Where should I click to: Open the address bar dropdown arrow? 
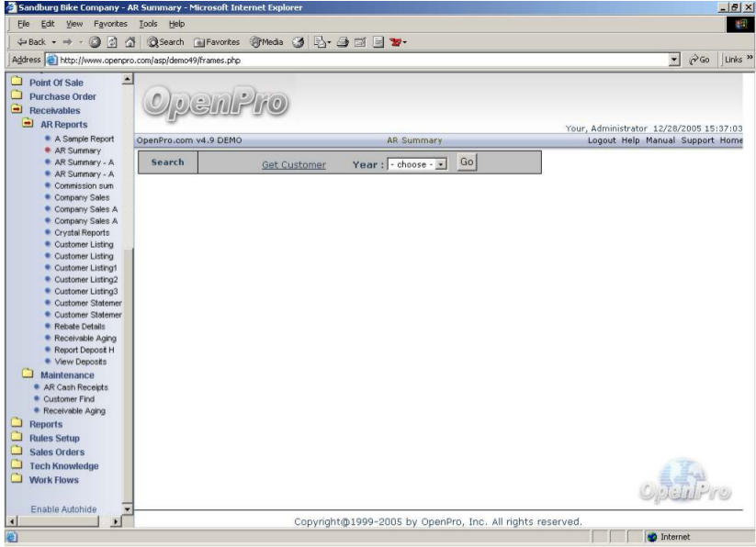click(x=675, y=60)
